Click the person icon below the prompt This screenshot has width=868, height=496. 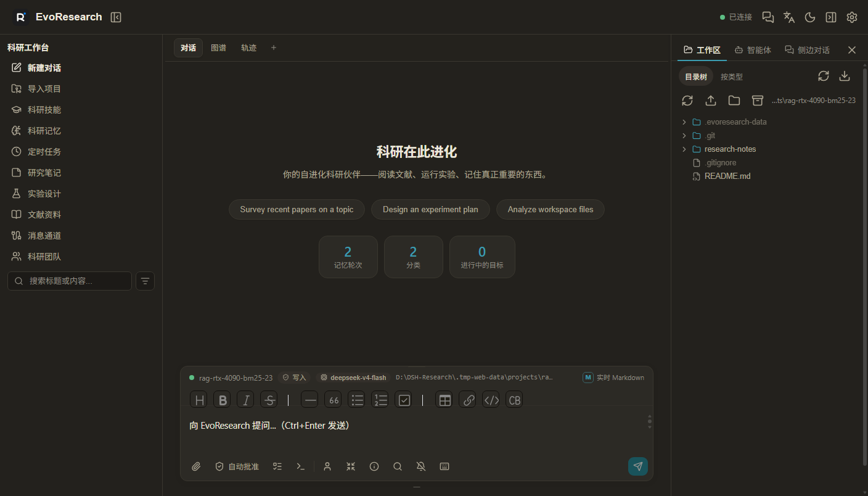[327, 466]
